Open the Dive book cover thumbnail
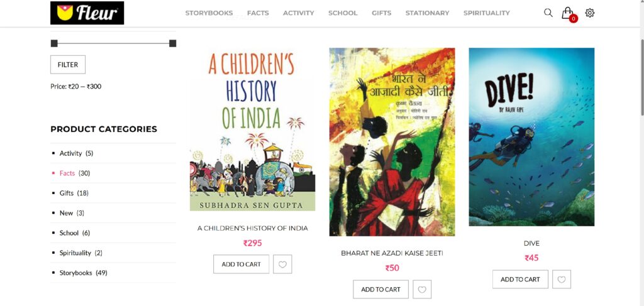Image resolution: width=644 pixels, height=306 pixels. pos(531,137)
